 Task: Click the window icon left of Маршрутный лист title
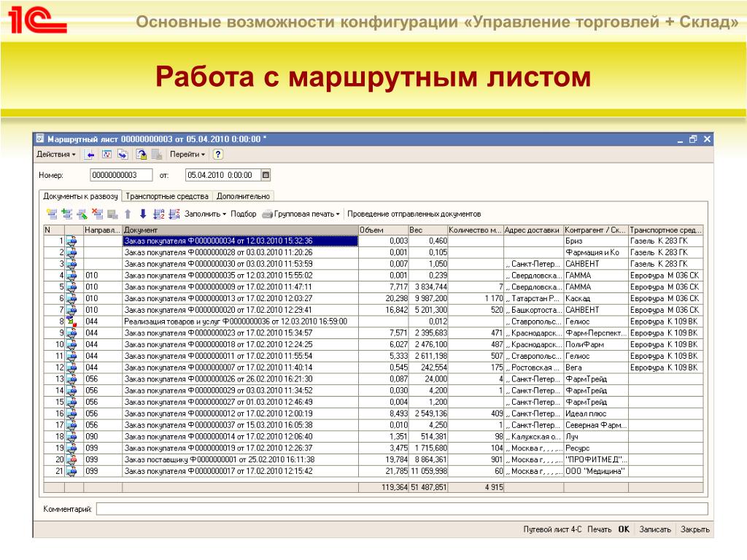click(x=41, y=139)
